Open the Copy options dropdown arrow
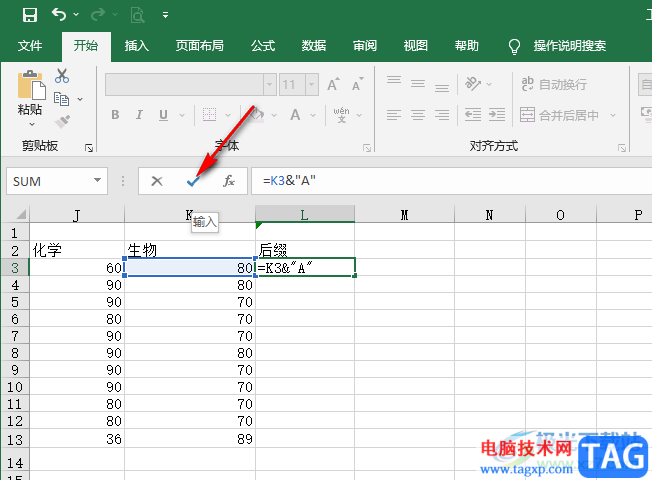This screenshot has height=480, width=652. pos(80,99)
